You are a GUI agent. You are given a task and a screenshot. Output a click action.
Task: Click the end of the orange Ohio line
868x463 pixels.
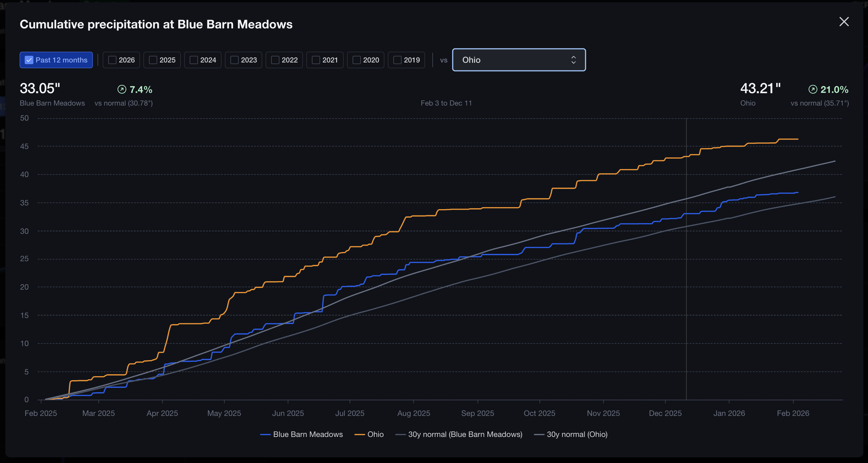click(797, 139)
